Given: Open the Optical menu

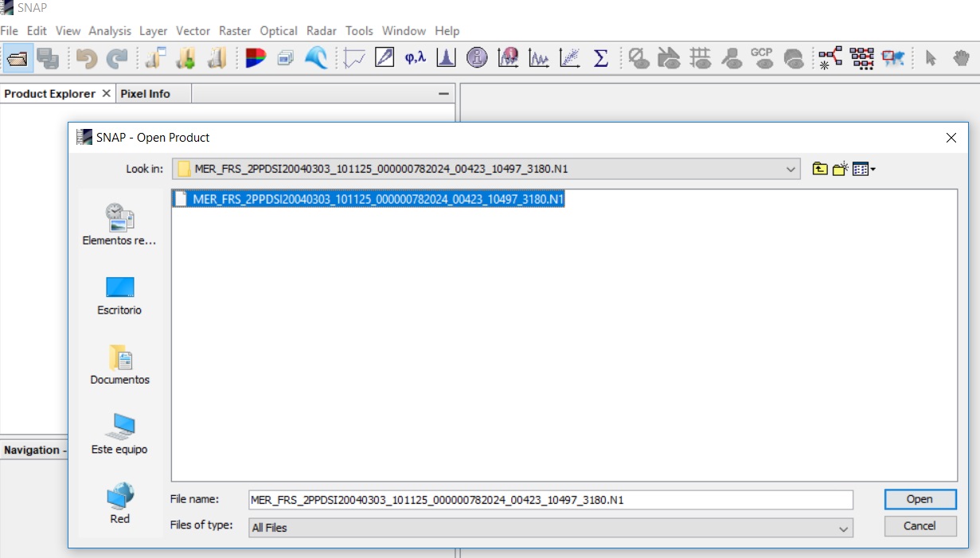Looking at the screenshot, I should [x=279, y=31].
